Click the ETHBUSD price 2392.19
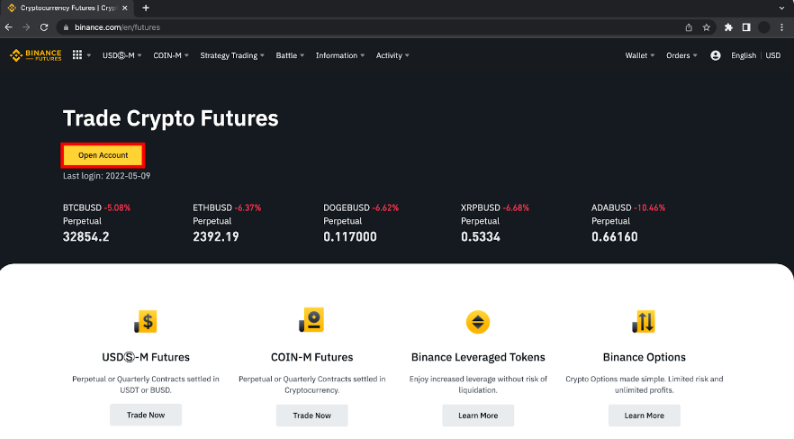The height and width of the screenshot is (439, 794). pyautogui.click(x=215, y=236)
